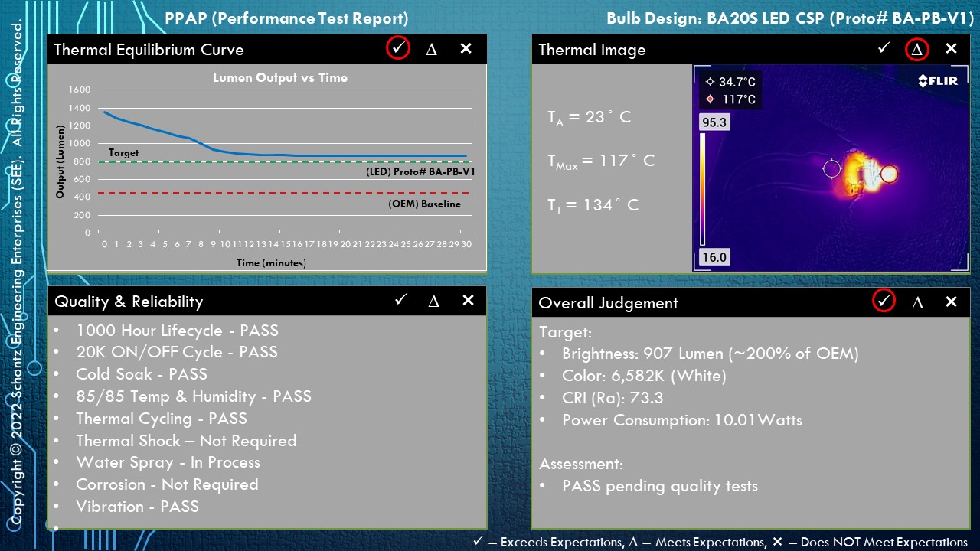Click the X mark in Thermal Equilibrium Curve header
The width and height of the screenshot is (980, 551).
pos(465,49)
